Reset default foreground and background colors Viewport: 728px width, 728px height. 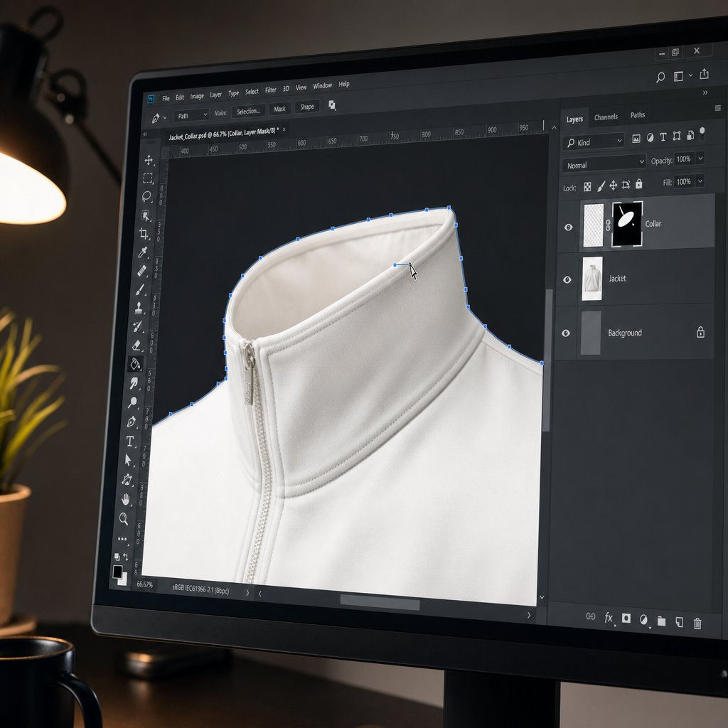coord(117,556)
